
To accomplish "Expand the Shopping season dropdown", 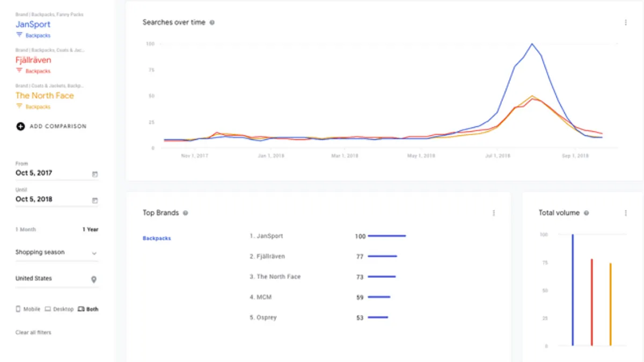I will [57, 253].
